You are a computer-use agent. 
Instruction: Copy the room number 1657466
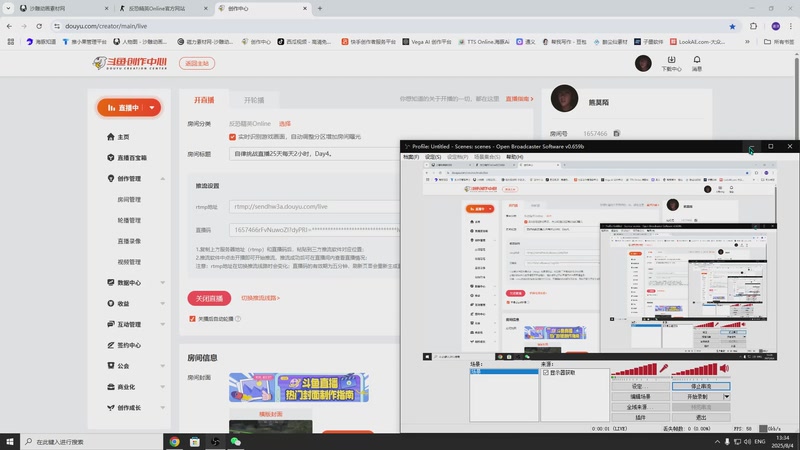click(x=616, y=133)
